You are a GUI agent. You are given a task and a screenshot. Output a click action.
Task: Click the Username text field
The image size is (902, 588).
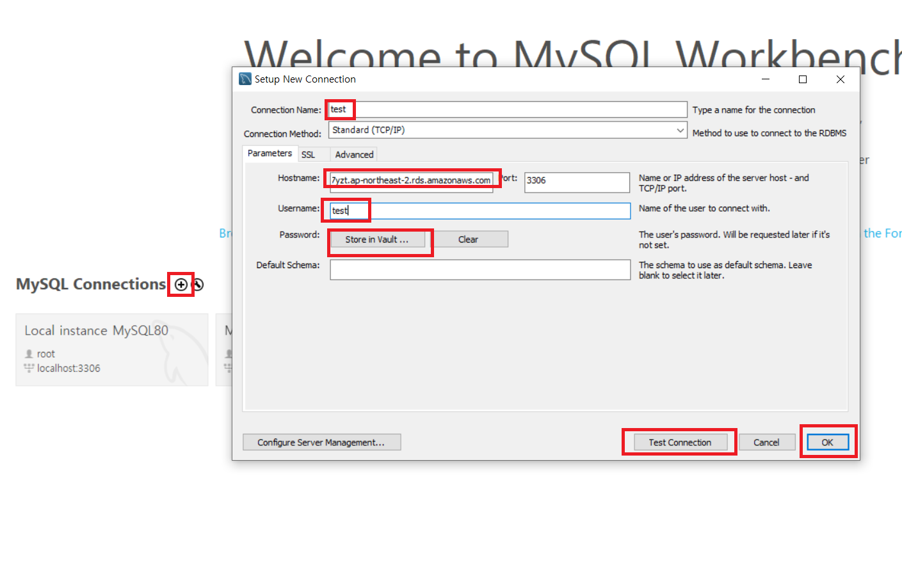coord(480,211)
